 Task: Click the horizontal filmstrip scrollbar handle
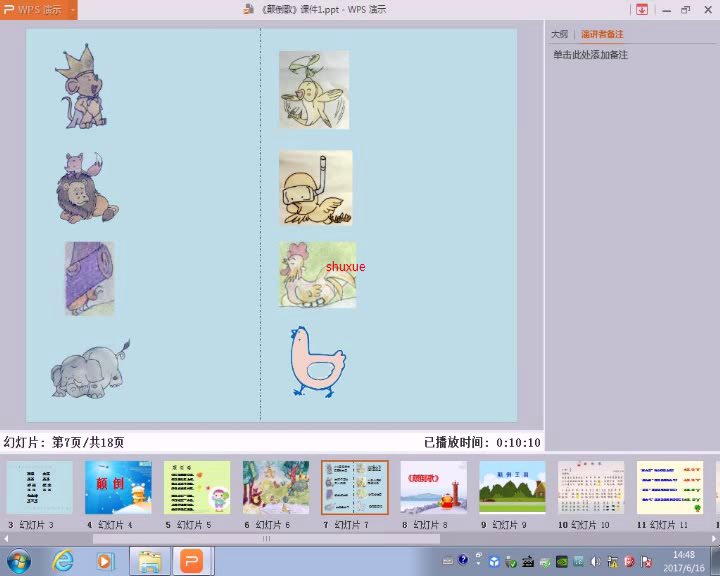pos(266,538)
